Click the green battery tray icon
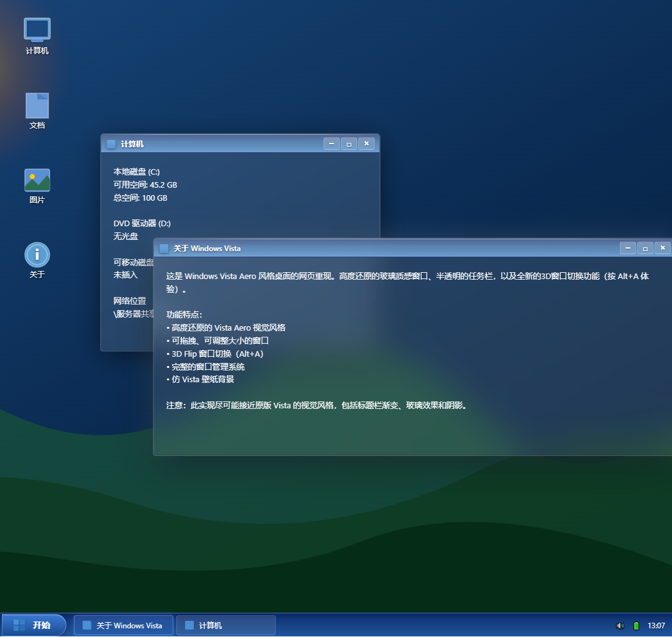Viewport: 672px width, 637px height. 637,626
